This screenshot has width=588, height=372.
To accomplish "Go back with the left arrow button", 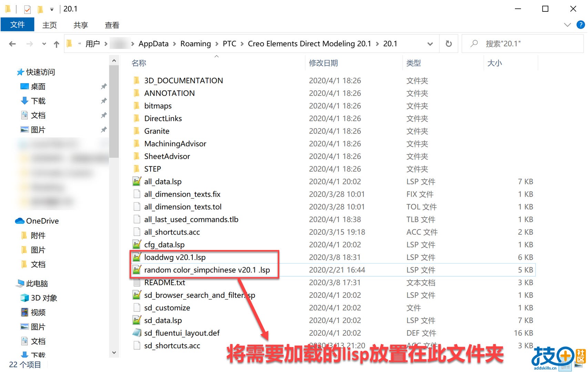I will [12, 44].
